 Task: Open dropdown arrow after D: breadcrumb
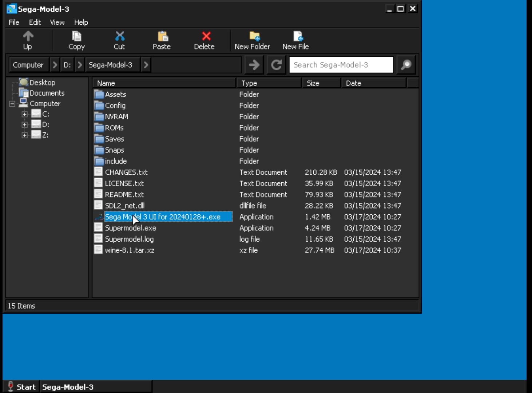80,65
